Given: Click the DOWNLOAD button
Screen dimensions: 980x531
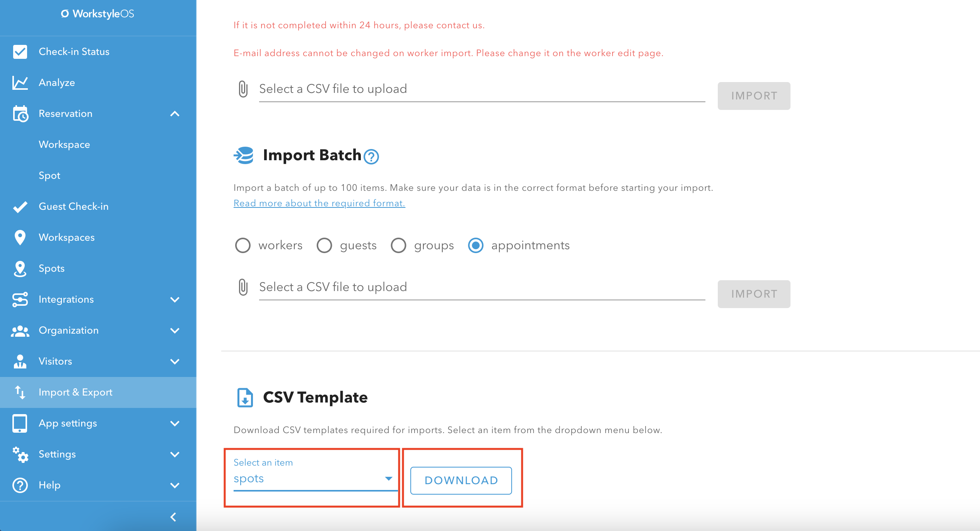Looking at the screenshot, I should tap(461, 480).
